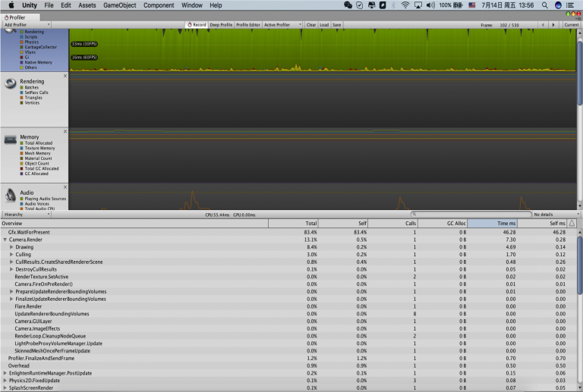This screenshot has width=583, height=392.
Task: Open the Add Profiler dropdown
Action: 27,25
